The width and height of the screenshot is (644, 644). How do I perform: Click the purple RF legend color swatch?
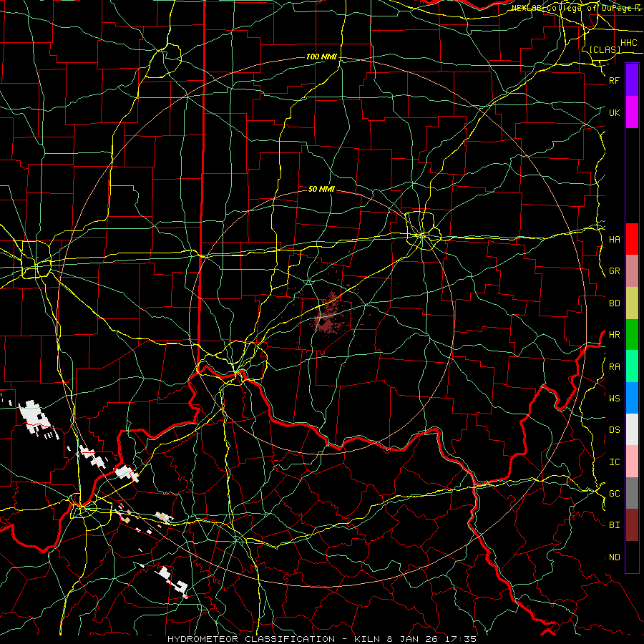tap(632, 80)
